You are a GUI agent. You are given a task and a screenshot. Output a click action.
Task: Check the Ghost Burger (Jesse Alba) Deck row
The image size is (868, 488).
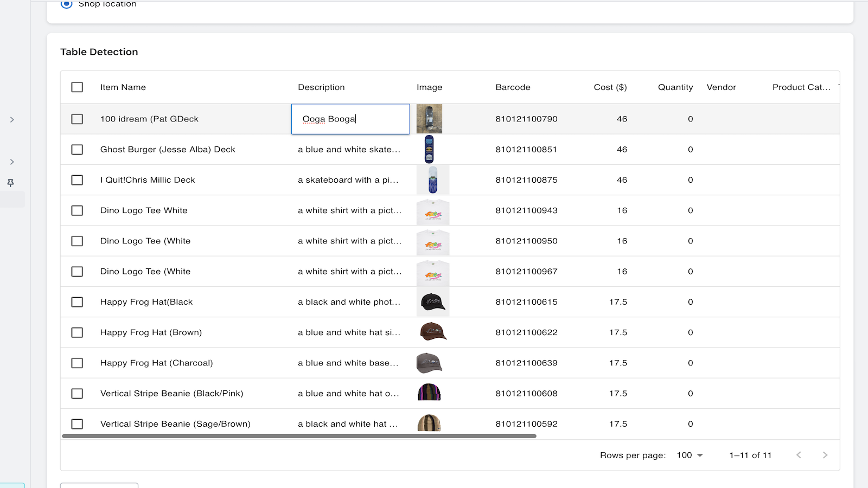pyautogui.click(x=77, y=149)
